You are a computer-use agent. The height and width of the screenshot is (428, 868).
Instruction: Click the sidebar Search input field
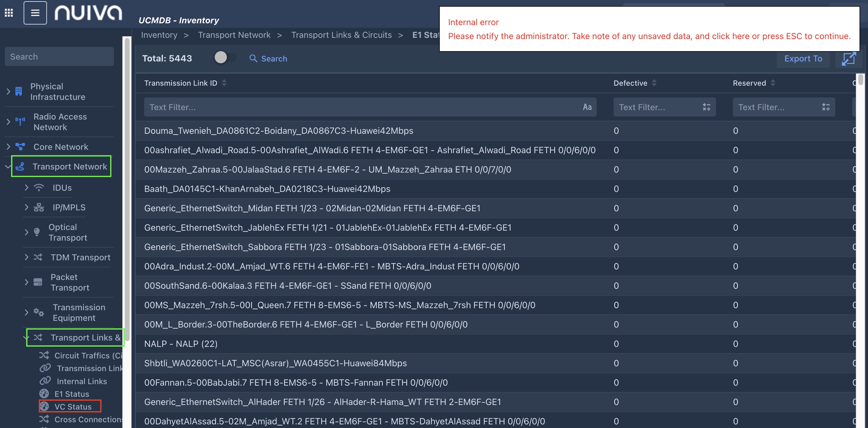click(x=59, y=57)
